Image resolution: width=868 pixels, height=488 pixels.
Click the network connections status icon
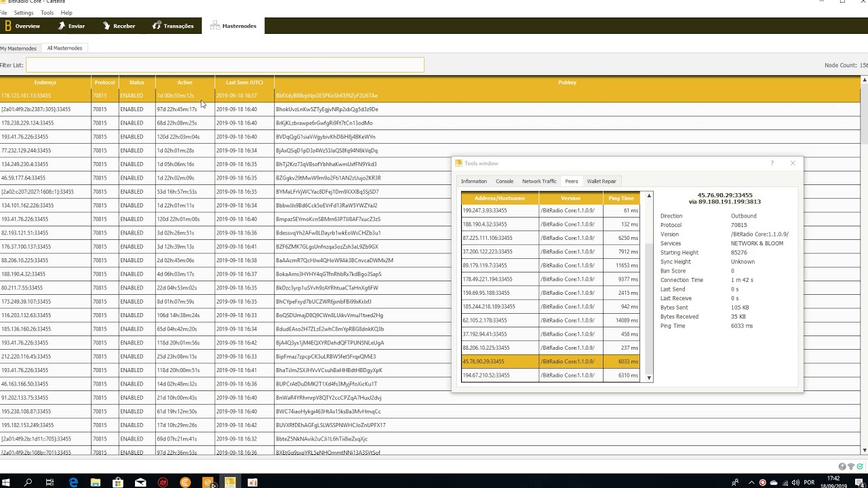[x=851, y=466]
